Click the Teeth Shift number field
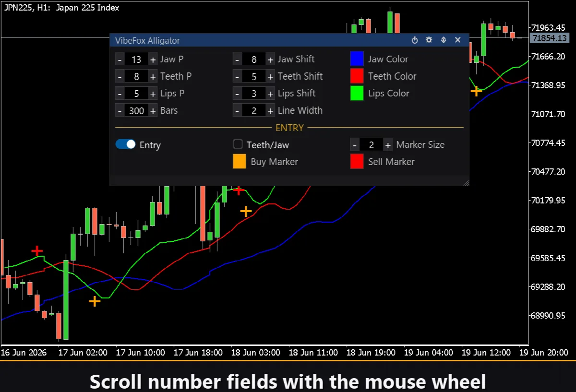Viewport: 576px width, 392px height. pyautogui.click(x=254, y=76)
